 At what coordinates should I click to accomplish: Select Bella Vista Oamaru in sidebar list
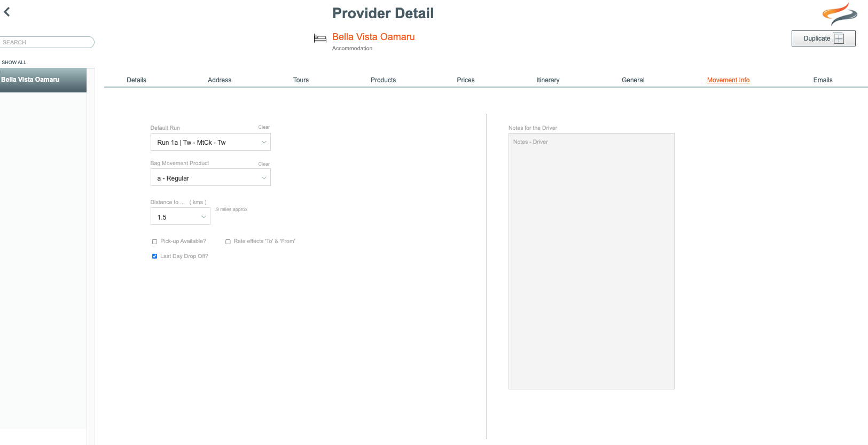pos(43,80)
